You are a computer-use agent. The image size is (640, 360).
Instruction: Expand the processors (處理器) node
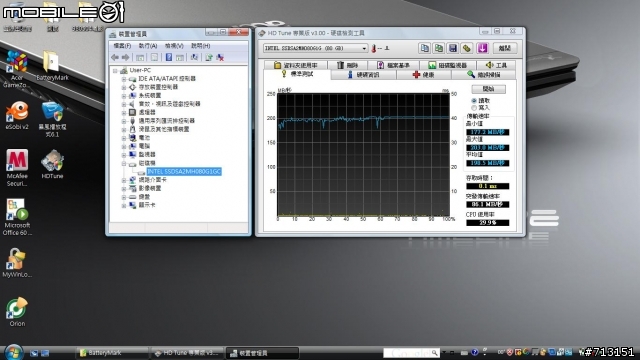pyautogui.click(x=124, y=113)
